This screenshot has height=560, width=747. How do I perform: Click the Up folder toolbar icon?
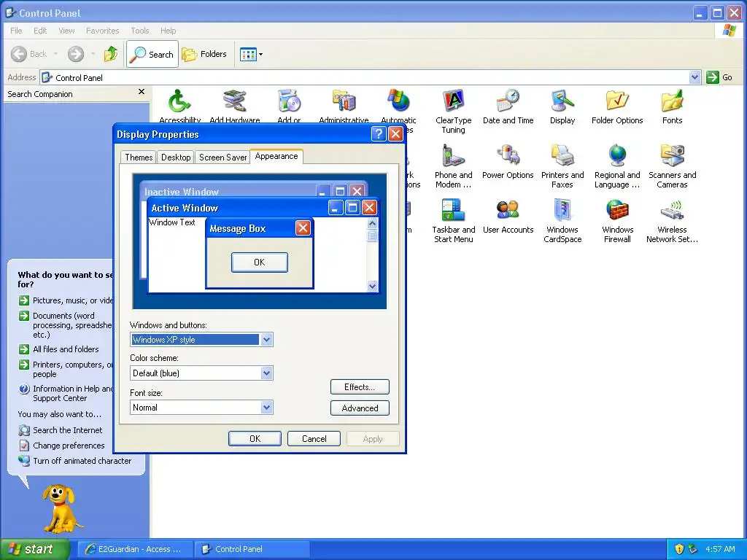pyautogui.click(x=111, y=54)
